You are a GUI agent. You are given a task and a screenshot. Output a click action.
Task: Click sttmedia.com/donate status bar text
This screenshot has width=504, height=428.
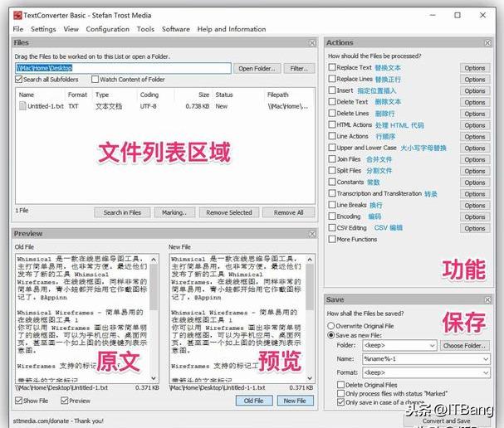(58, 421)
